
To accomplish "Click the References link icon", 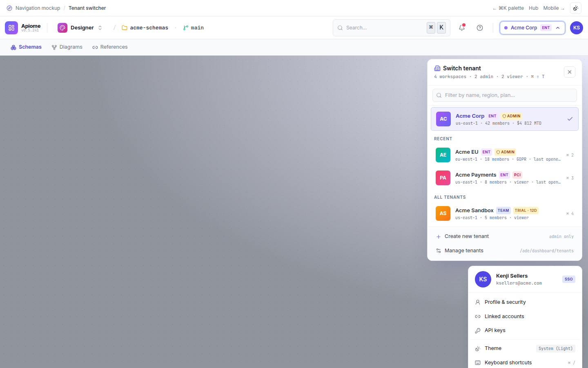I will point(95,47).
